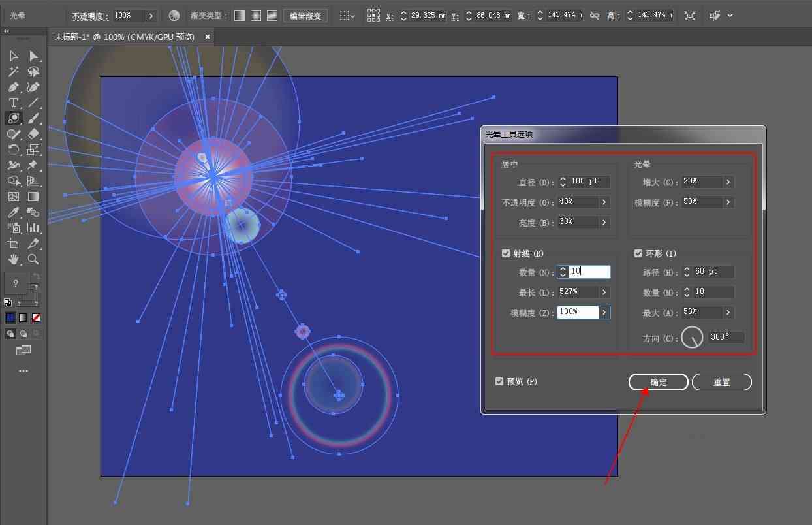
Task: Click the X coordinate field 29.325 mm
Action: pyautogui.click(x=429, y=15)
